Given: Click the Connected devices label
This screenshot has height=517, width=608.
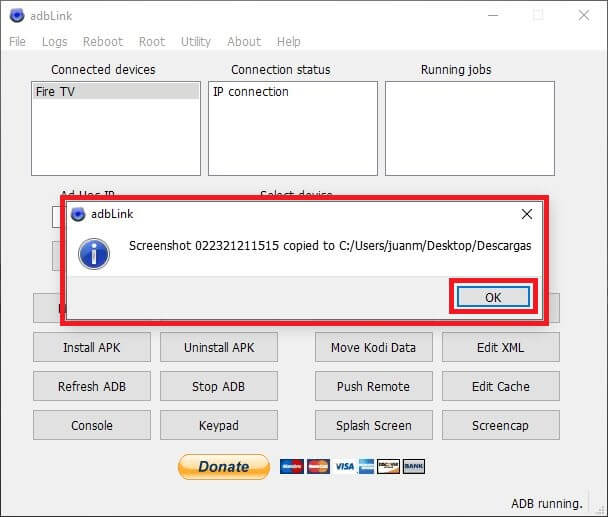Looking at the screenshot, I should (x=103, y=69).
